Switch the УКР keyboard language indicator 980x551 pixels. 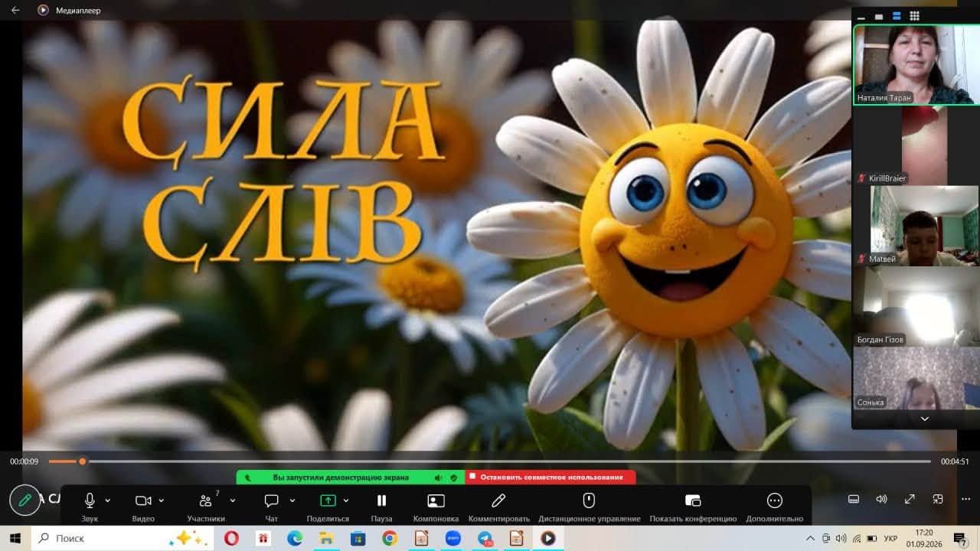click(x=890, y=539)
